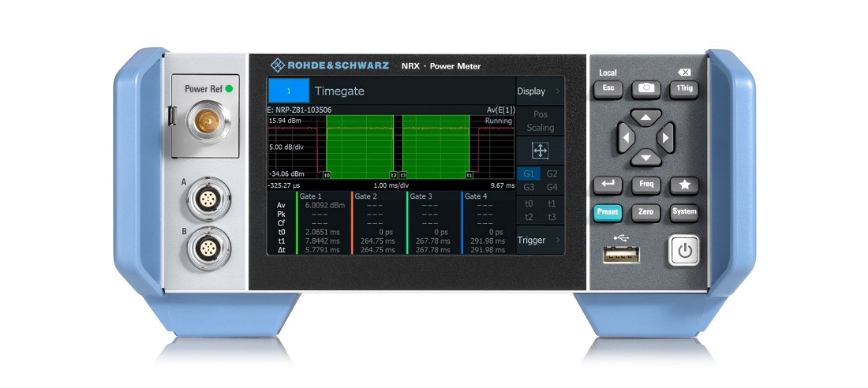This screenshot has width=868, height=388.
Task: Tap the 1.00 ms/div time scale
Action: [x=391, y=185]
